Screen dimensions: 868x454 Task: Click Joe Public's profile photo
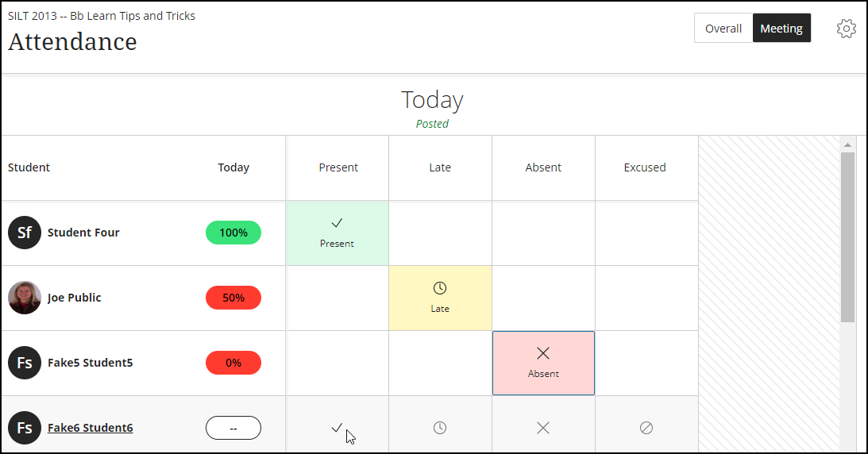click(25, 298)
